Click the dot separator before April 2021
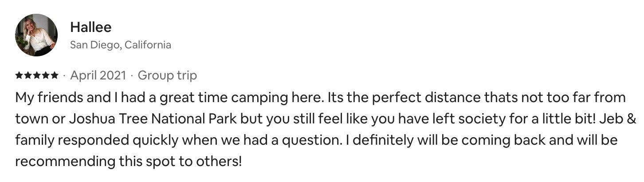The image size is (644, 182). [x=64, y=76]
